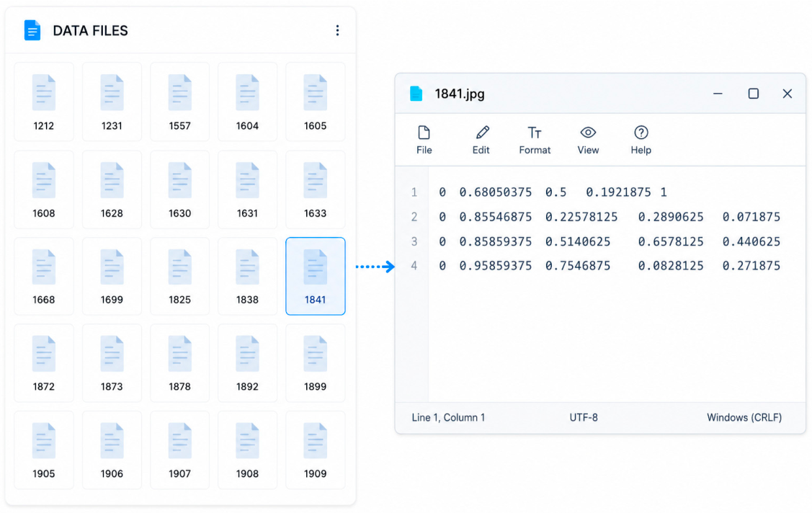Select file 1630 in the grid
Viewport: 812px width, 513px height.
[x=179, y=189]
